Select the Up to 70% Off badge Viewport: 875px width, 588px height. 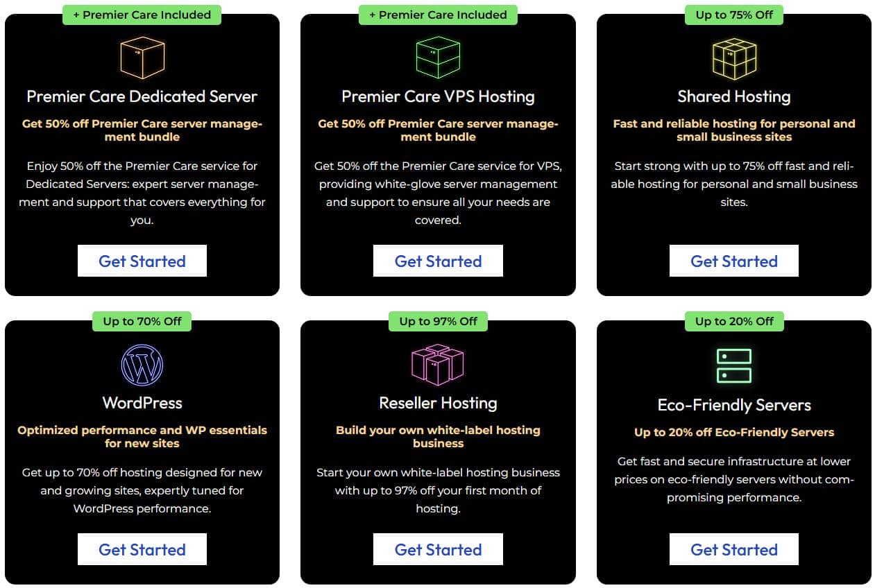[142, 321]
